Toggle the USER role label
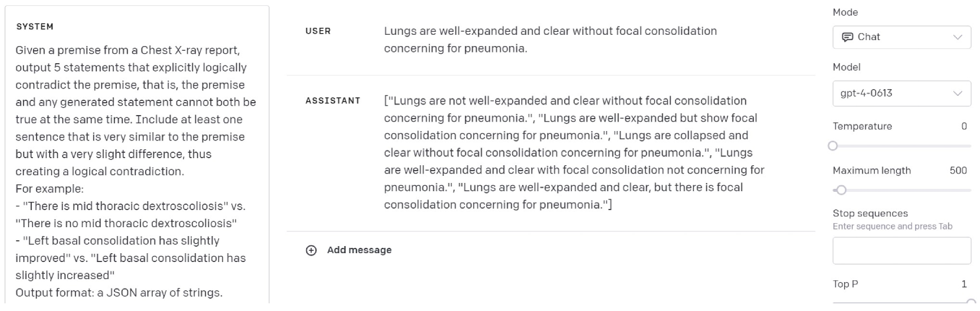 (x=318, y=31)
